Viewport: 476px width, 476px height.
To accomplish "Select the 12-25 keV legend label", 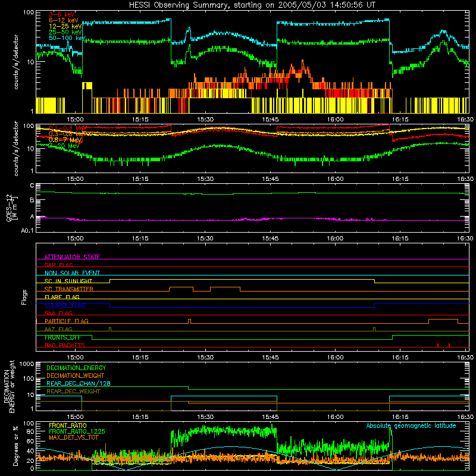I will pyautogui.click(x=65, y=26).
